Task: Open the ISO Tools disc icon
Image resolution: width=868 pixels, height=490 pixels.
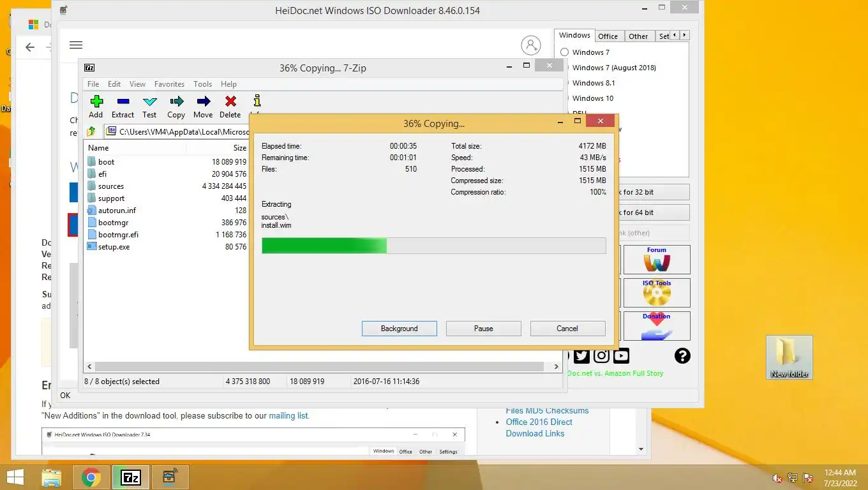Action: click(657, 293)
